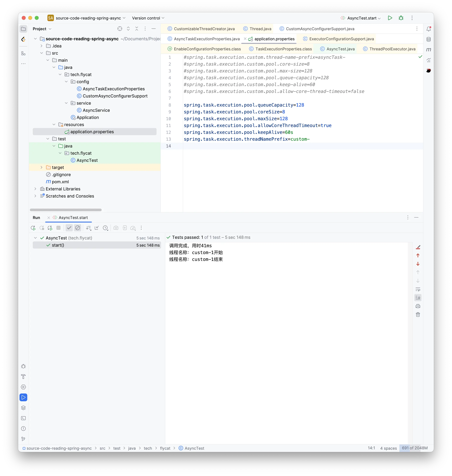Hide the Run tool window
Screen dimensions: 452x476
(x=416, y=218)
